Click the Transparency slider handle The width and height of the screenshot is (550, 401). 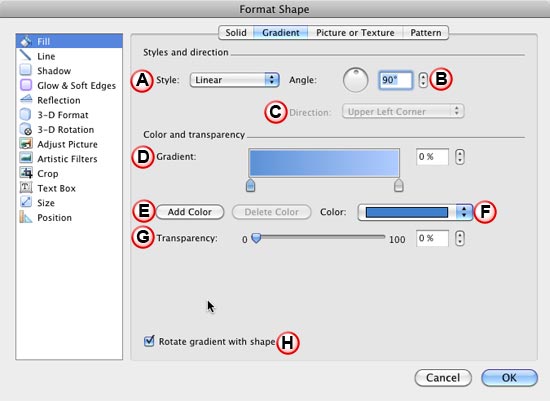point(256,238)
